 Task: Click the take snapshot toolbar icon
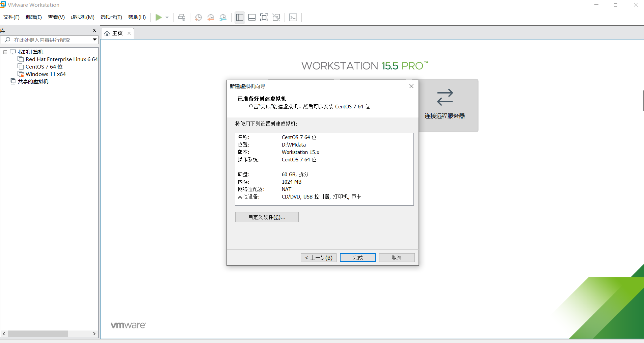[x=198, y=18]
